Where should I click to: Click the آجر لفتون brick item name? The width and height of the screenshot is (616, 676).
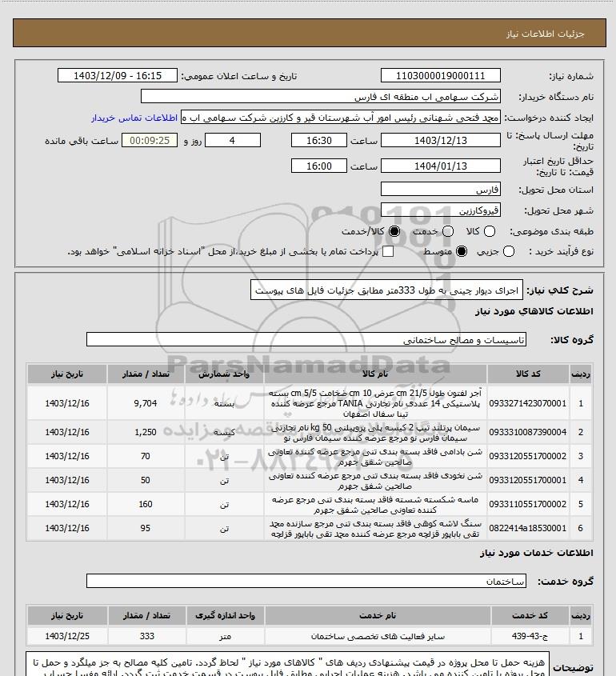(x=375, y=403)
